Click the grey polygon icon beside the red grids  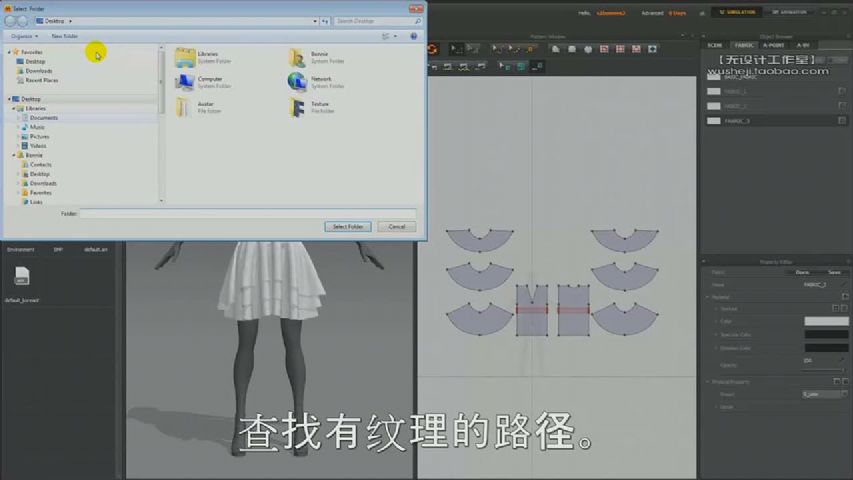coord(588,49)
